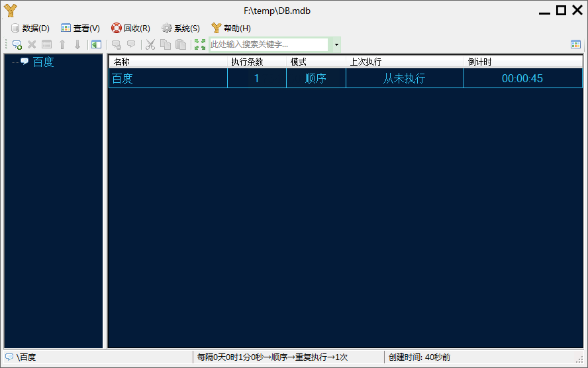Click the 执行条数 column header

[257, 62]
